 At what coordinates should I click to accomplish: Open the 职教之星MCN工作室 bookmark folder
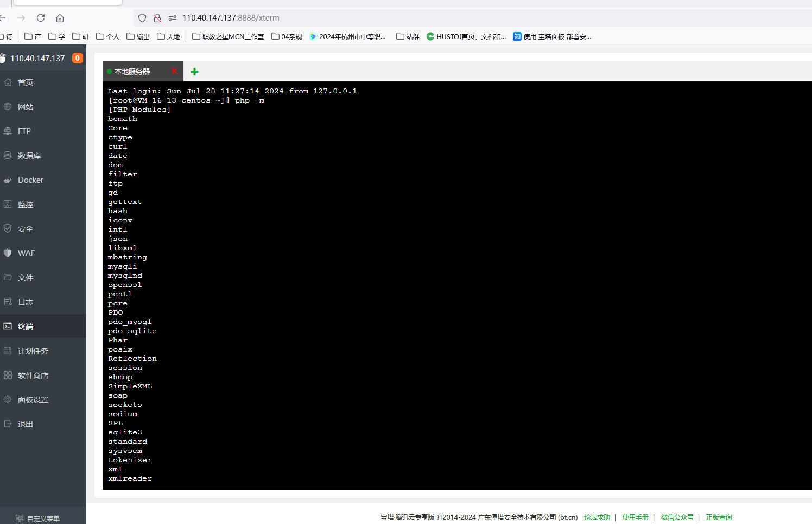(228, 36)
